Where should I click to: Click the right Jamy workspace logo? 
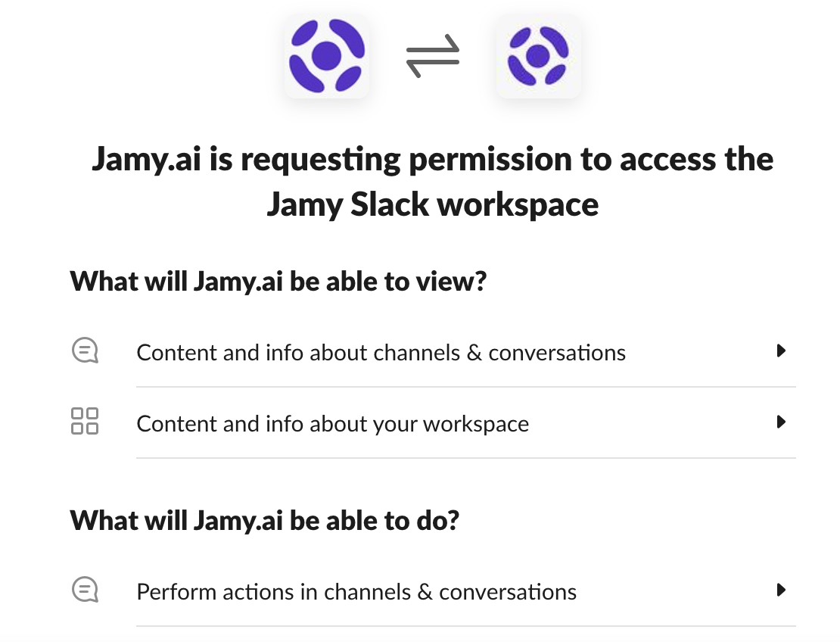[x=538, y=56]
